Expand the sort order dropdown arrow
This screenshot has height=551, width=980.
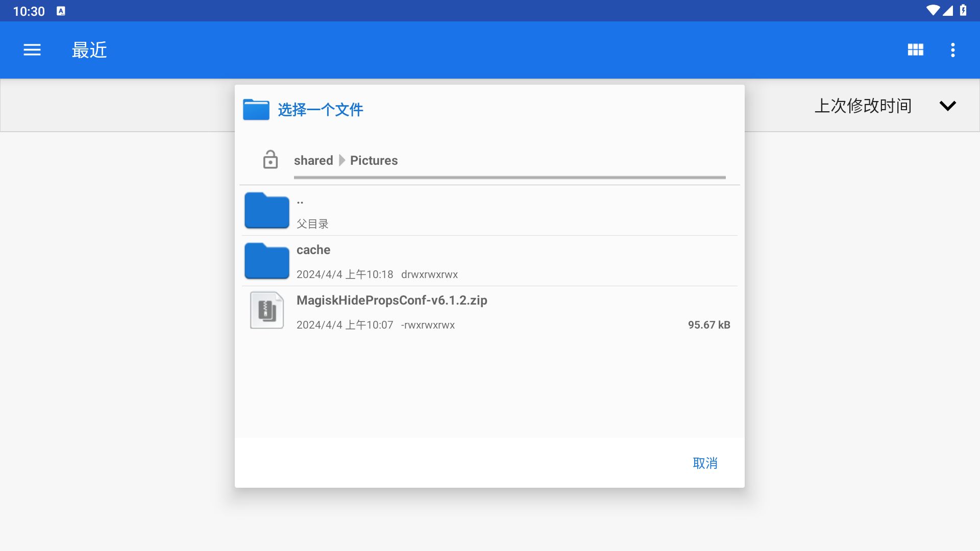[x=947, y=106]
